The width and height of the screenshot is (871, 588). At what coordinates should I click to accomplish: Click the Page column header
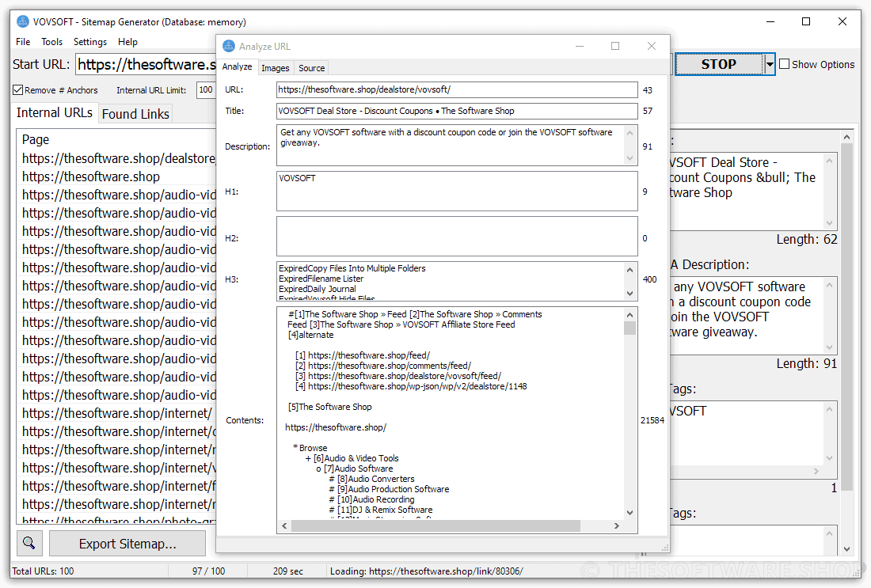coord(36,139)
